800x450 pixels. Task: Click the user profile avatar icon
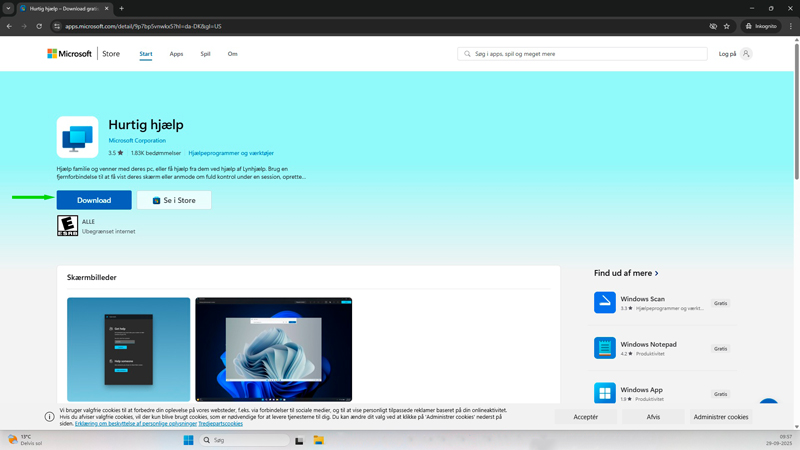tap(746, 54)
